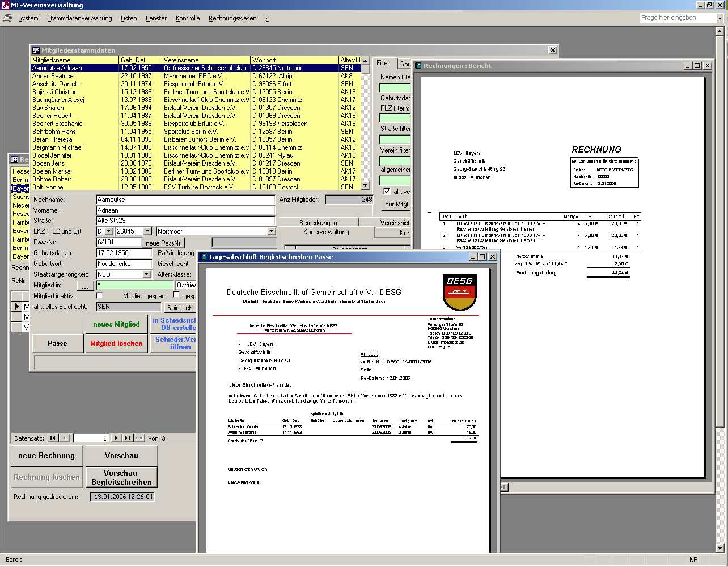Go to last invoice record
This screenshot has height=567, width=728.
tap(128, 438)
